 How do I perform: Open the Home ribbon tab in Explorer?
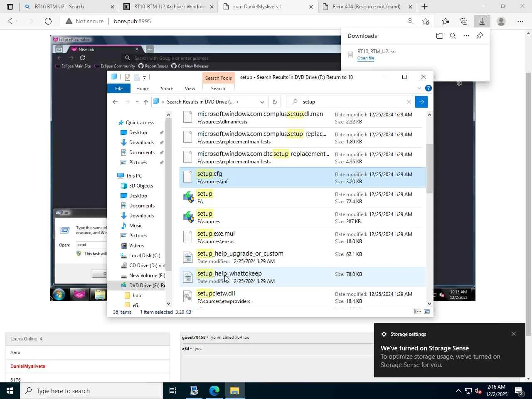pyautogui.click(x=143, y=89)
